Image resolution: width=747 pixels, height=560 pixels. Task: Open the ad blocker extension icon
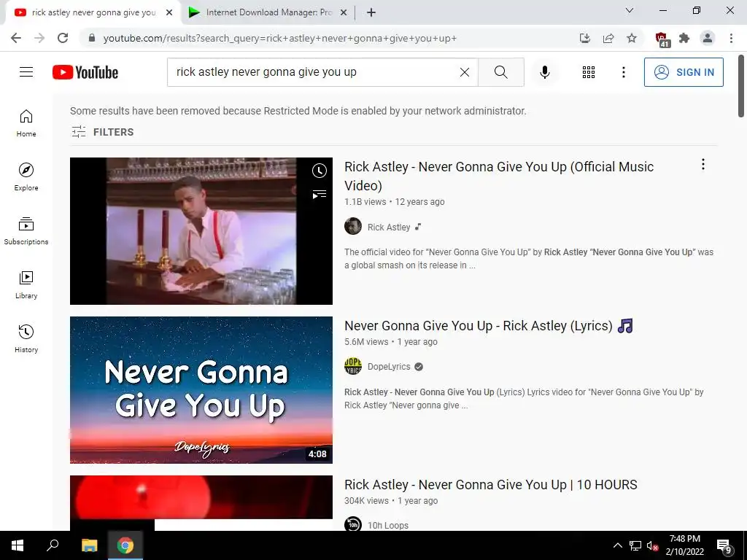(x=662, y=39)
